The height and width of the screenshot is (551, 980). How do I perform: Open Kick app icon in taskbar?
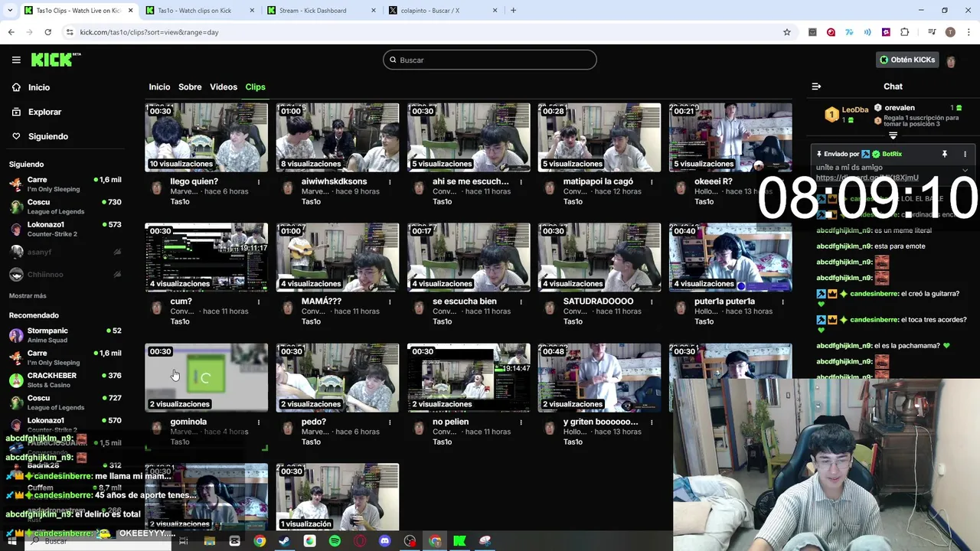459,541
